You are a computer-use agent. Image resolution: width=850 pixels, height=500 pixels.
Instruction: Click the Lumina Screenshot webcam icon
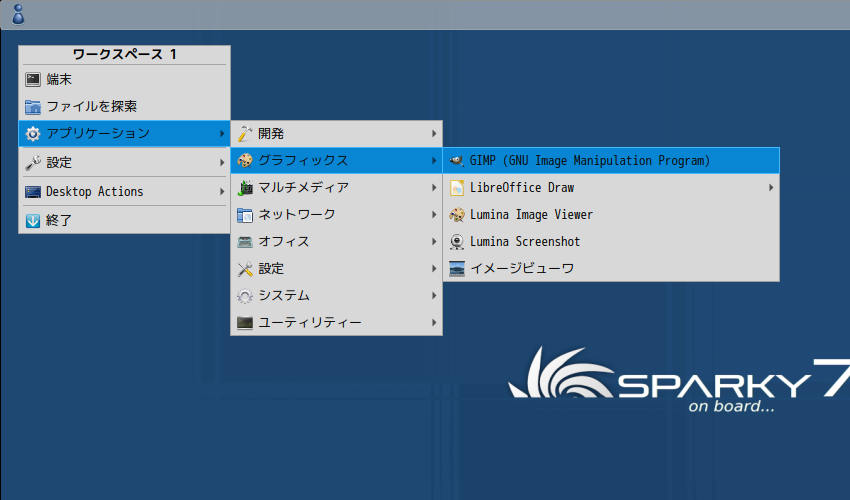(457, 242)
